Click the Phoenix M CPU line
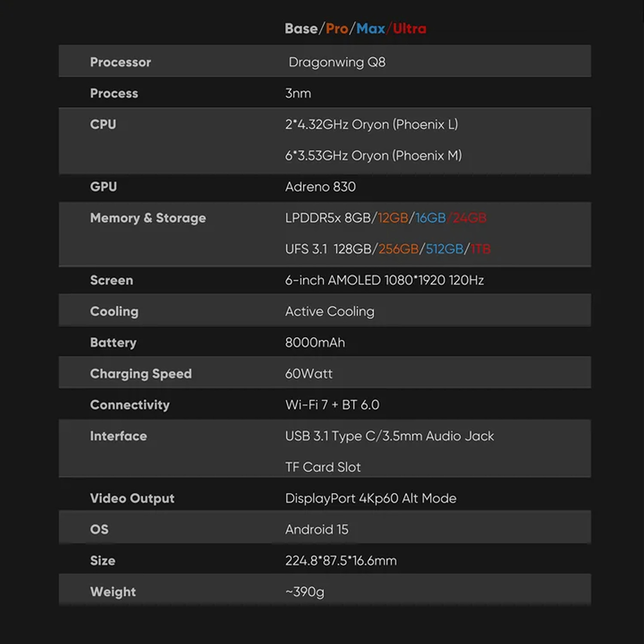Image resolution: width=644 pixels, height=644 pixels. 373,155
